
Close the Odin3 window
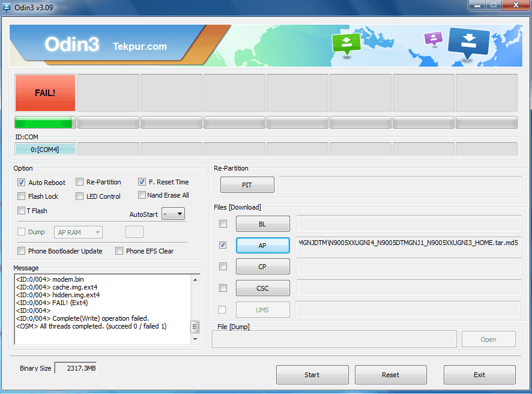516,5
